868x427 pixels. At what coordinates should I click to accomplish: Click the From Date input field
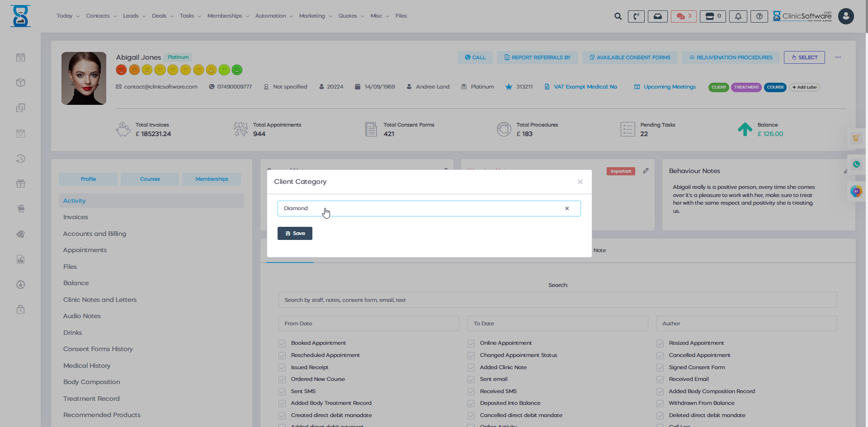[x=368, y=324]
